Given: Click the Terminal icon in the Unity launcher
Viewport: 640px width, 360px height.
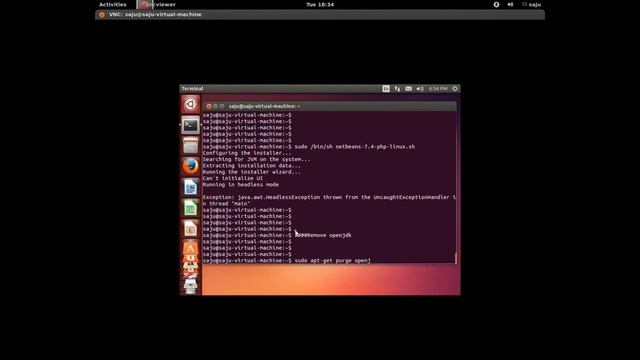Looking at the screenshot, I should tap(190, 125).
